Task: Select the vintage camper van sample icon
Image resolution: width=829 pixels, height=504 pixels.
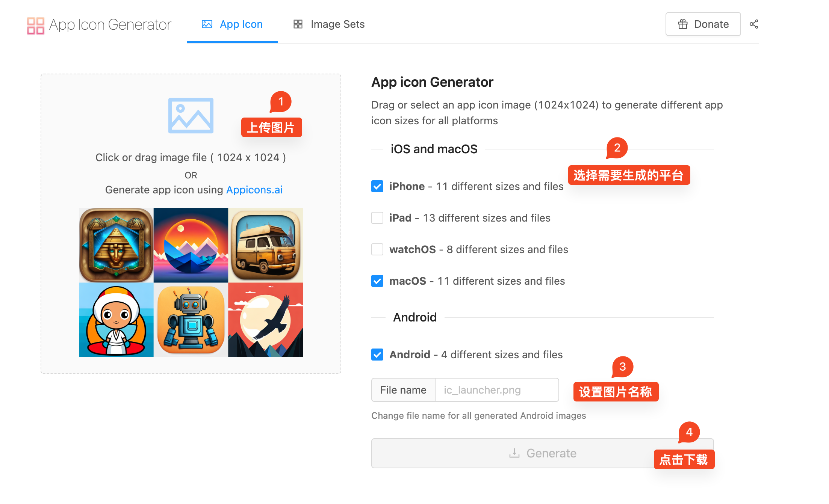Action: click(x=265, y=245)
